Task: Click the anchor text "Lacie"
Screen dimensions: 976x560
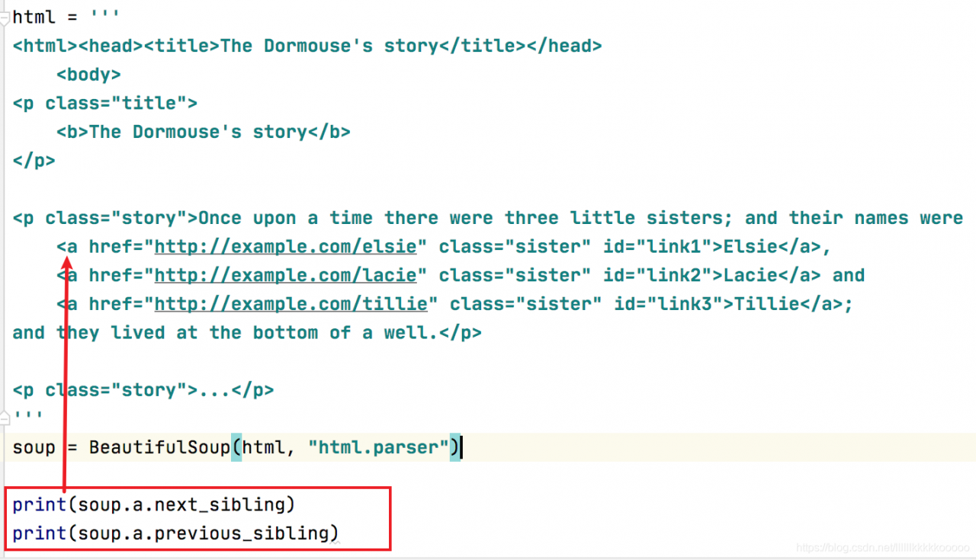Action: [x=750, y=275]
